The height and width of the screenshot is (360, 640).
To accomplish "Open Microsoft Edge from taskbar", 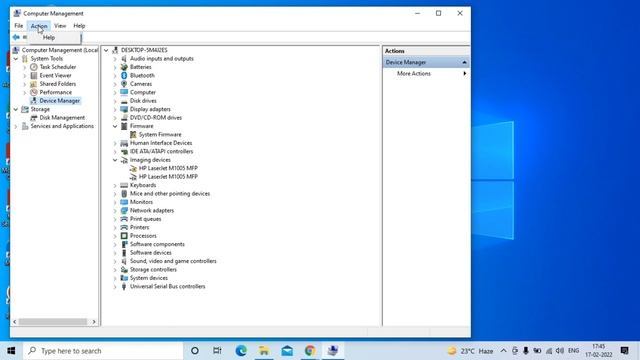I will point(241,351).
